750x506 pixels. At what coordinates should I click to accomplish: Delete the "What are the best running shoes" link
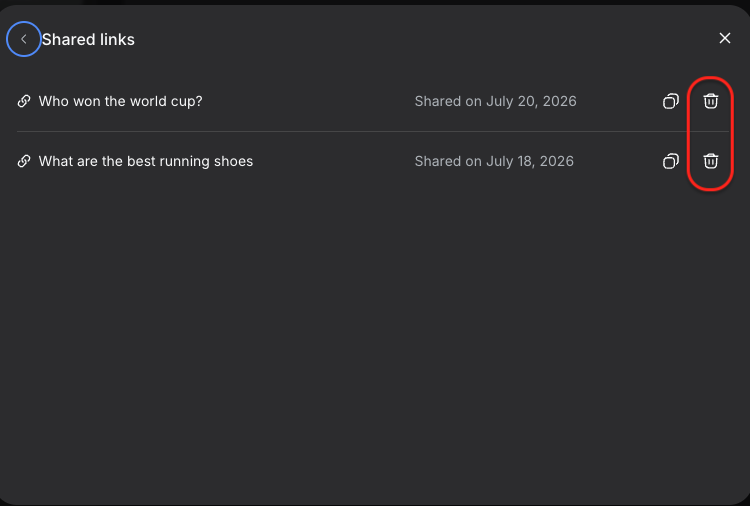click(710, 161)
